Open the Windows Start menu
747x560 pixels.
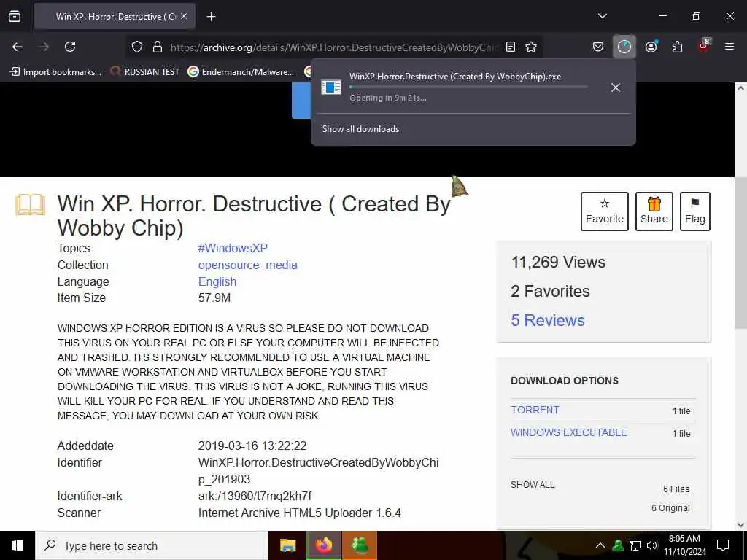coord(18,545)
